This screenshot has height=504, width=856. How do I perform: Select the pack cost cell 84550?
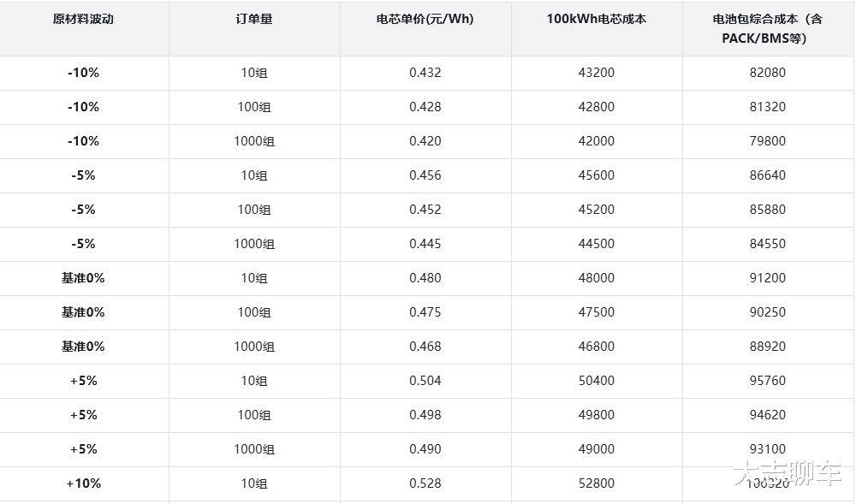[x=767, y=244]
